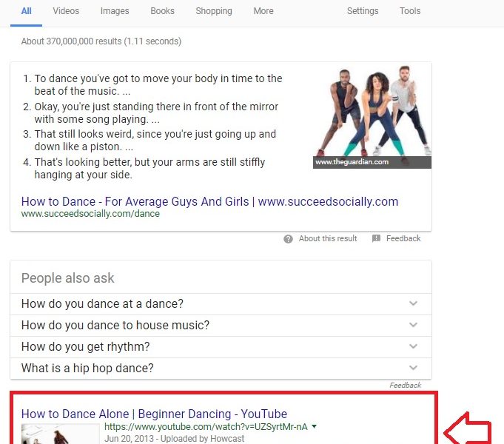The width and height of the screenshot is (504, 444).
Task: Click chevron beside 'How do you get rhythm?'
Action: (x=414, y=346)
